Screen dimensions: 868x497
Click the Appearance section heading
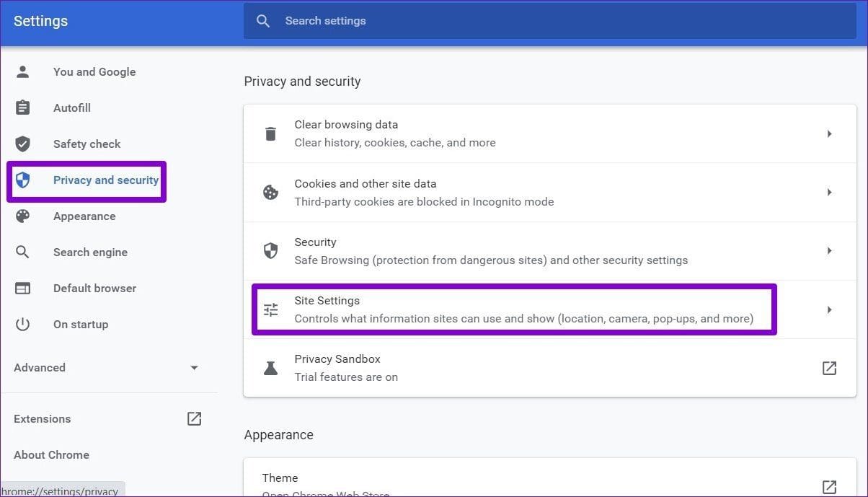pyautogui.click(x=278, y=435)
